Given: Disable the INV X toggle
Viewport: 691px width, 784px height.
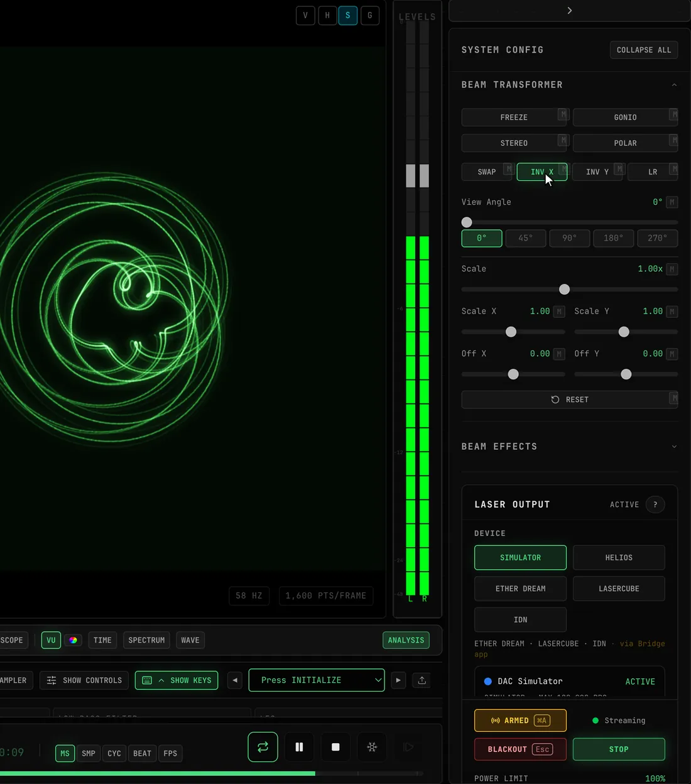Looking at the screenshot, I should coord(541,172).
